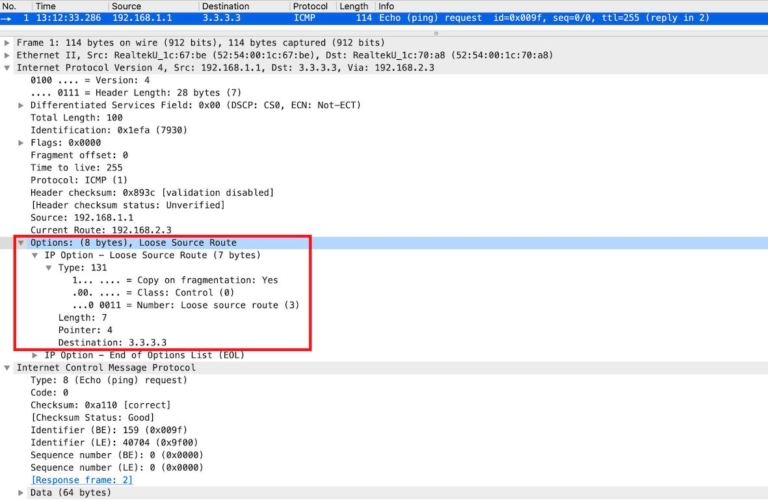Expand the Differentiated Services Field entry

coord(22,105)
